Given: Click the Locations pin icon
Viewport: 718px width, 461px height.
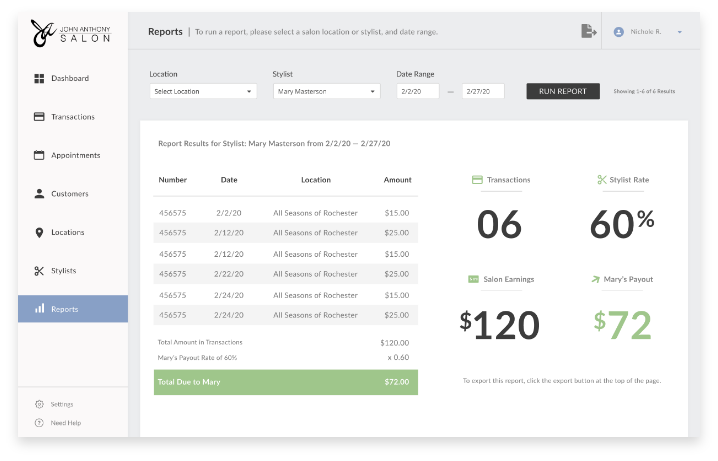Looking at the screenshot, I should [39, 232].
